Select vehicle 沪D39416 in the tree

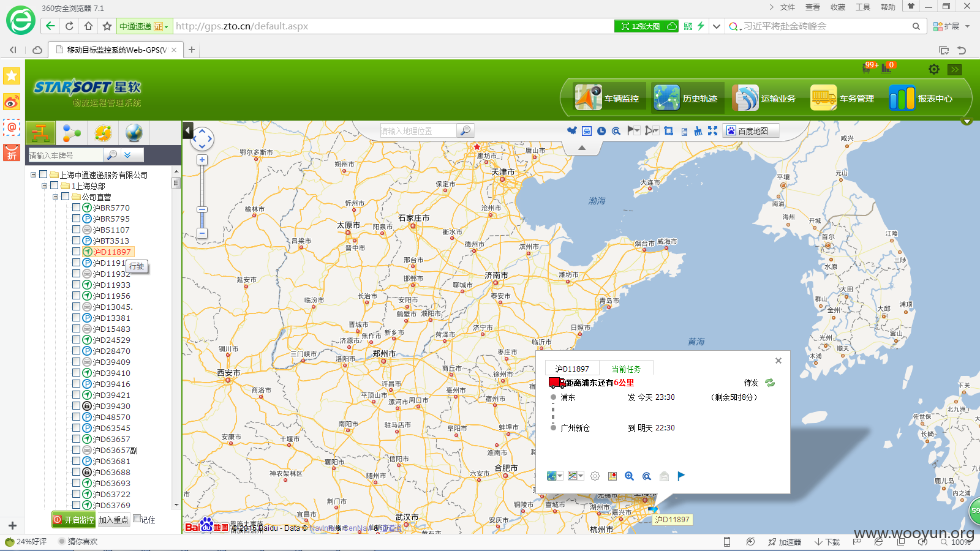[111, 384]
